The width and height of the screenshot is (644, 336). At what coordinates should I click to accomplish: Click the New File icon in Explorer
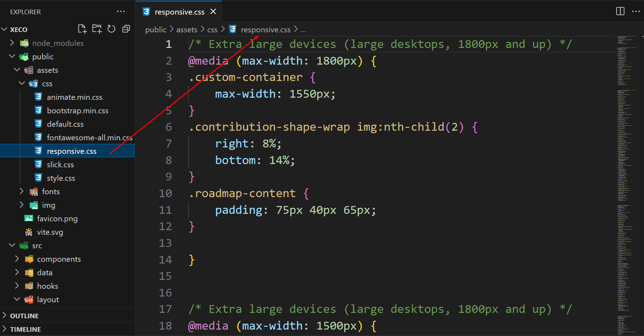click(x=82, y=29)
